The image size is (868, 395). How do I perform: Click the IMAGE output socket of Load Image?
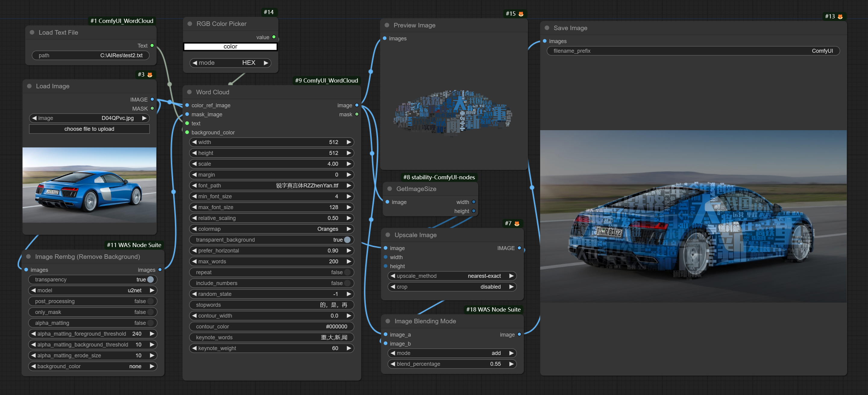tap(152, 99)
